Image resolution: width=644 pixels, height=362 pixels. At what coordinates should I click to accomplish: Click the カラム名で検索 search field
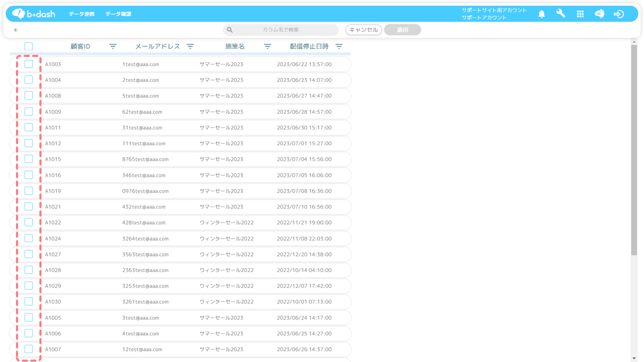[280, 30]
